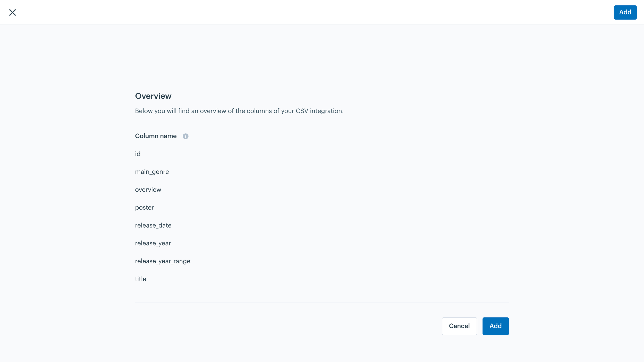
Task: Select the 'id' column name
Action: pos(138,154)
